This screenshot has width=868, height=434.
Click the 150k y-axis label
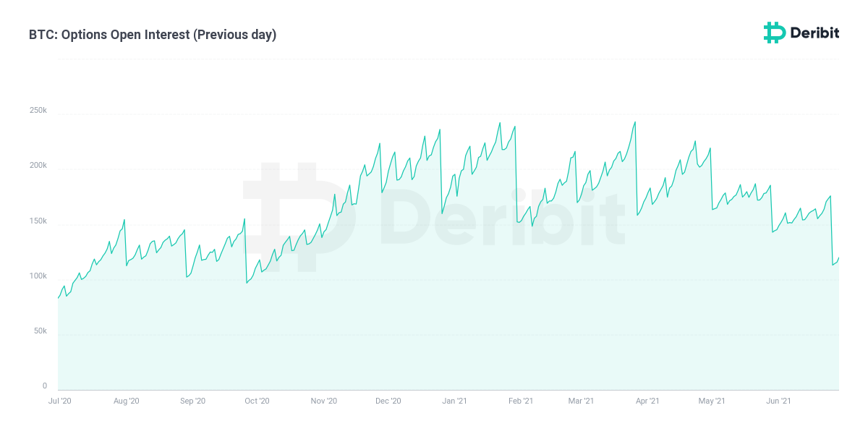(38, 221)
